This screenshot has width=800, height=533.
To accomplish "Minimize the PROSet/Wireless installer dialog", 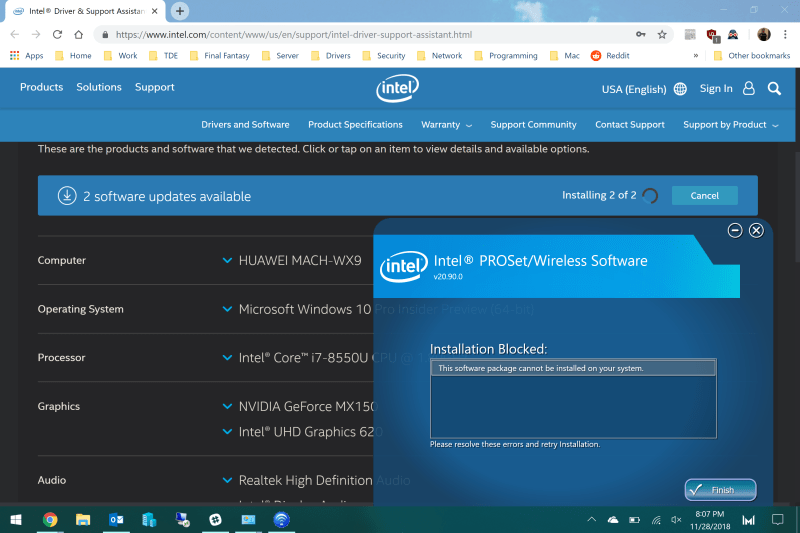I will [x=735, y=231].
